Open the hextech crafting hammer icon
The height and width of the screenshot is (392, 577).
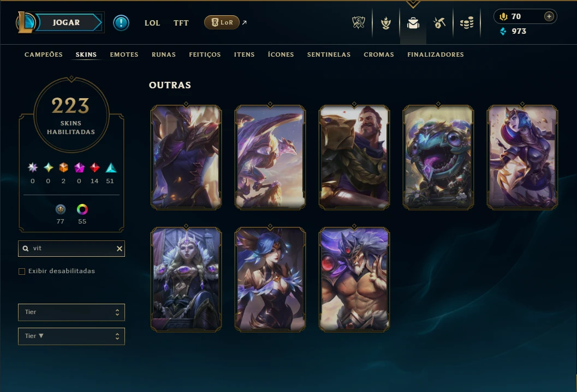(x=439, y=23)
